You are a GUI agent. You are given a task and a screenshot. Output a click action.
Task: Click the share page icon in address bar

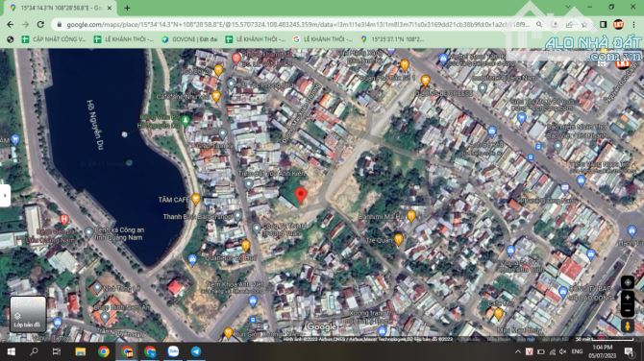click(569, 25)
